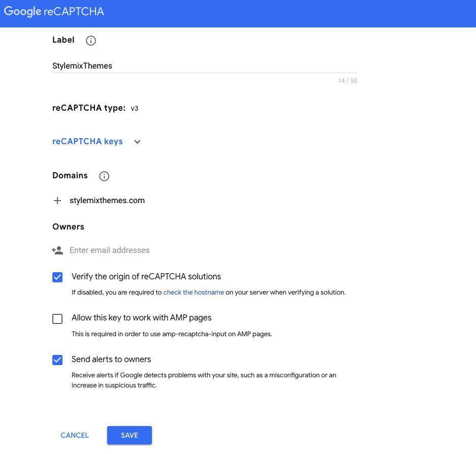Select the stylemixthemes.com domain entry
476x454 pixels.
click(107, 201)
